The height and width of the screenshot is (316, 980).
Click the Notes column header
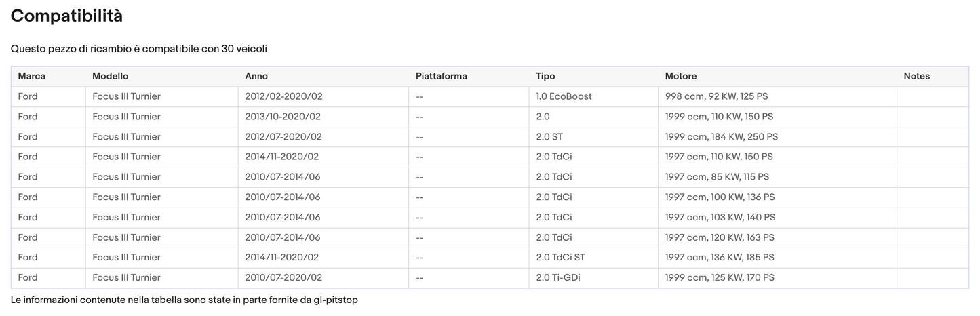tap(916, 77)
